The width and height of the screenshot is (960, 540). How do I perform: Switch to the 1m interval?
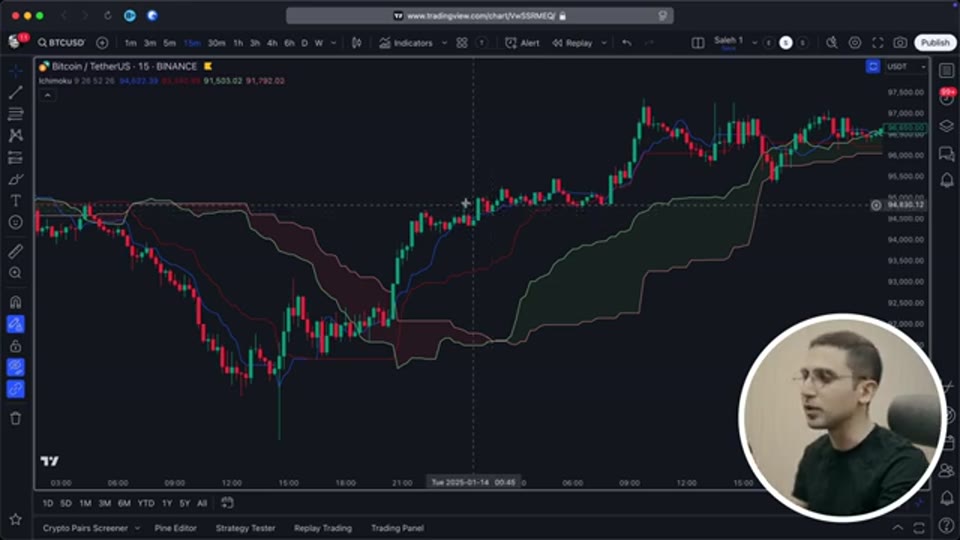pyautogui.click(x=130, y=43)
